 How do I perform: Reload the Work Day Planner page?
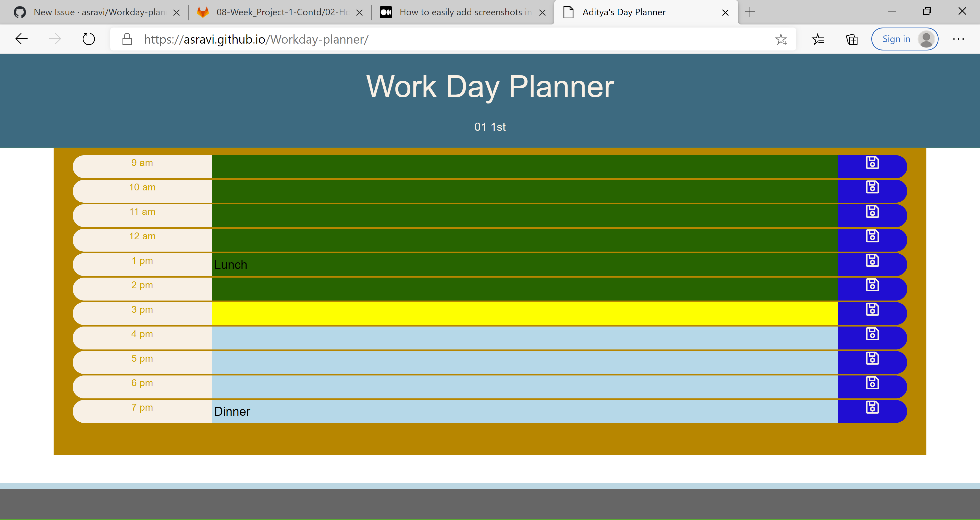(x=88, y=38)
